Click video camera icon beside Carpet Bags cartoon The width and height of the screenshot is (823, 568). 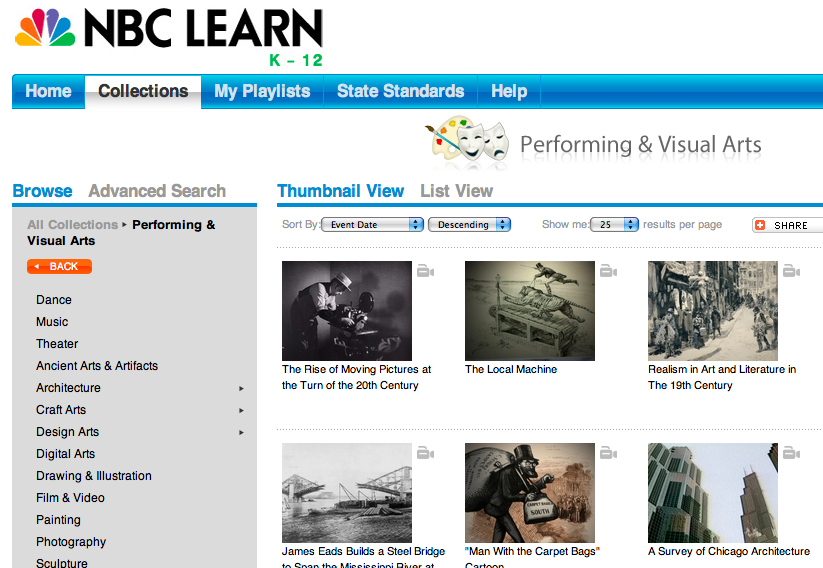point(608,453)
